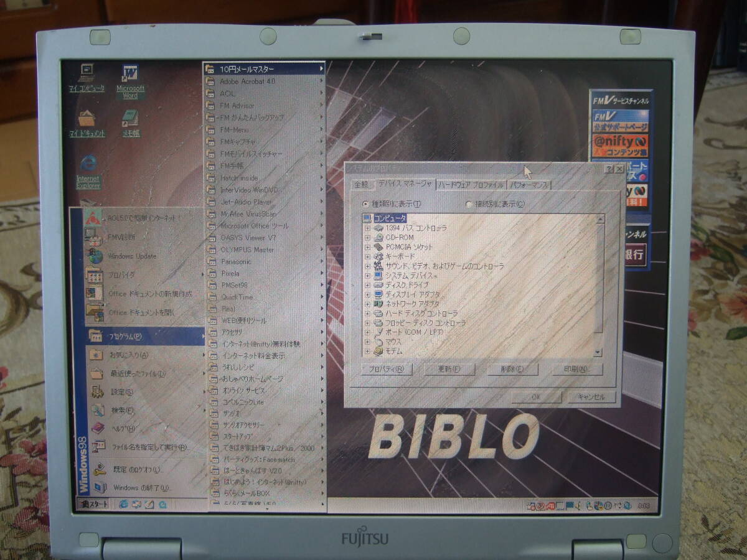Expand the 1394 バス コントローラ node
The width and height of the screenshot is (747, 560).
(367, 228)
